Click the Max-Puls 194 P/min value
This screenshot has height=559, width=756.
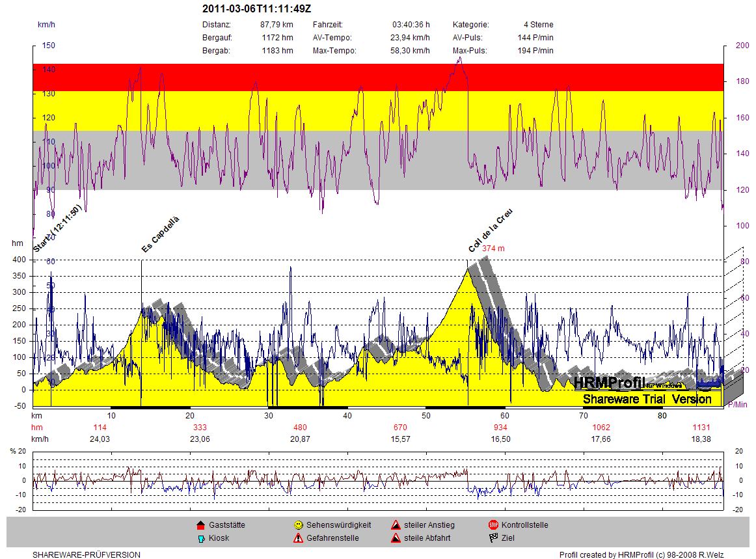tap(535, 51)
